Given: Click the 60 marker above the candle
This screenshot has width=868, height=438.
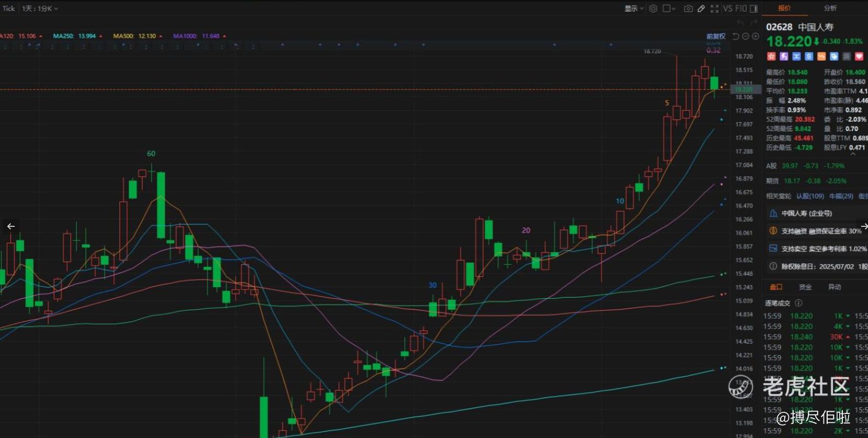Looking at the screenshot, I should coord(151,154).
